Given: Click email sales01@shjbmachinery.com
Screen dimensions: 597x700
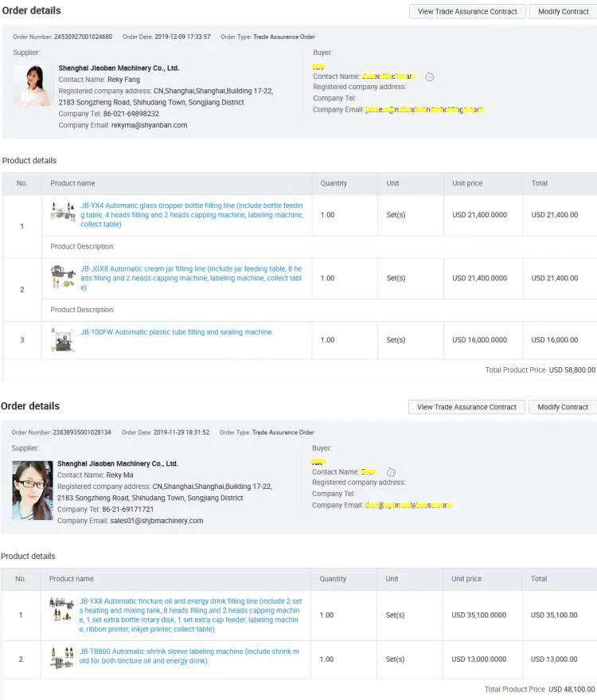Looking at the screenshot, I should (157, 521).
